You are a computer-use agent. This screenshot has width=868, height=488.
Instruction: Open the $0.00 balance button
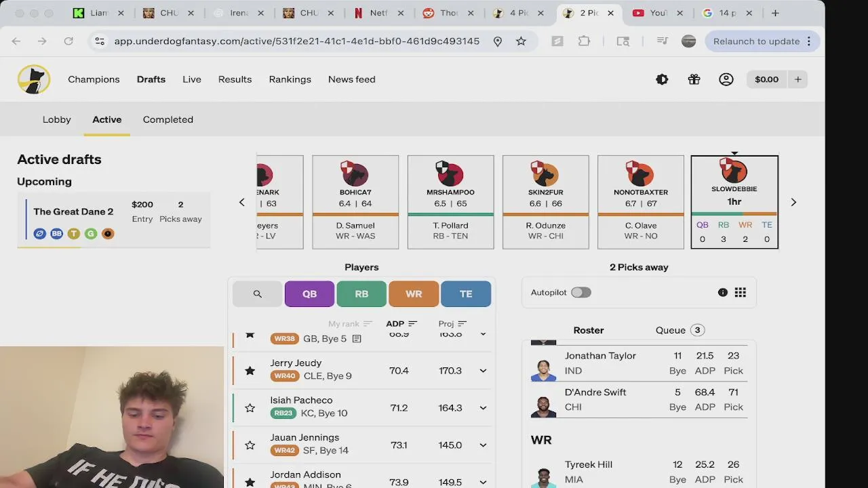point(767,79)
